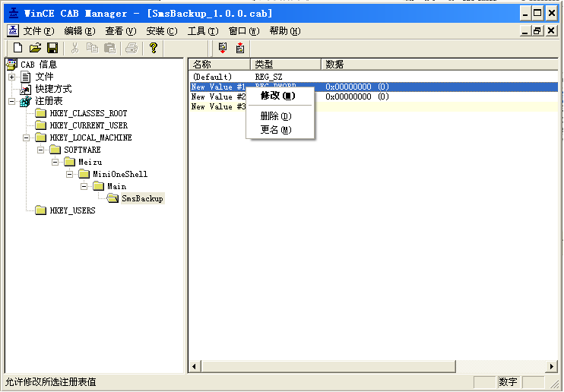Click the New file toolbar icon
The width and height of the screenshot is (564, 392).
pyautogui.click(x=17, y=48)
